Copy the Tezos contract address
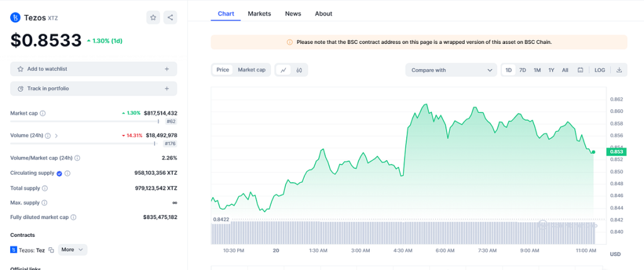 coord(52,250)
